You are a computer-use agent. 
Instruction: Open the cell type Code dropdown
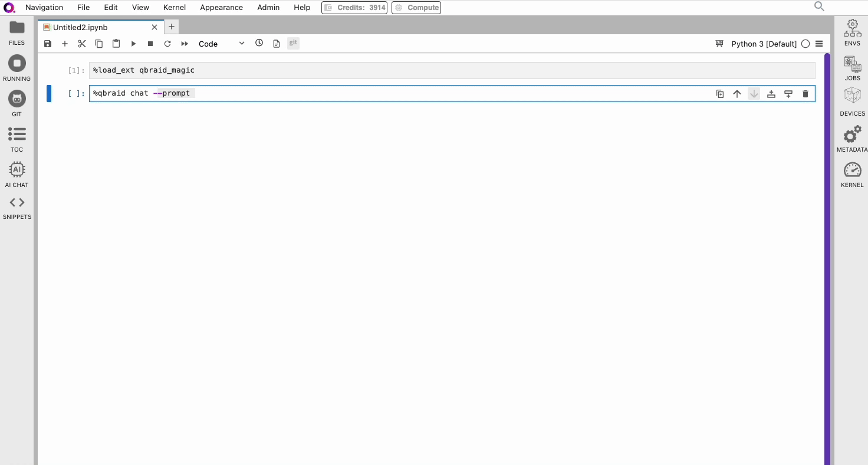coord(221,44)
